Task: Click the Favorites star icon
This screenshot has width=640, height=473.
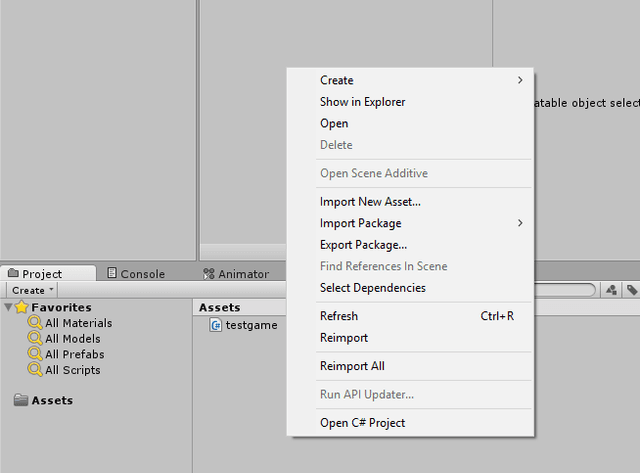Action: point(21,307)
